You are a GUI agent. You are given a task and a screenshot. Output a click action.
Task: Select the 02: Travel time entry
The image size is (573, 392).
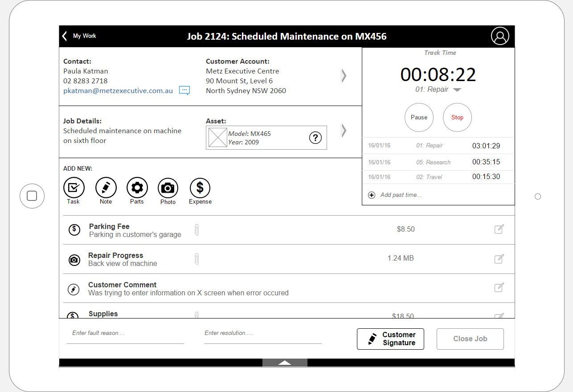438,177
